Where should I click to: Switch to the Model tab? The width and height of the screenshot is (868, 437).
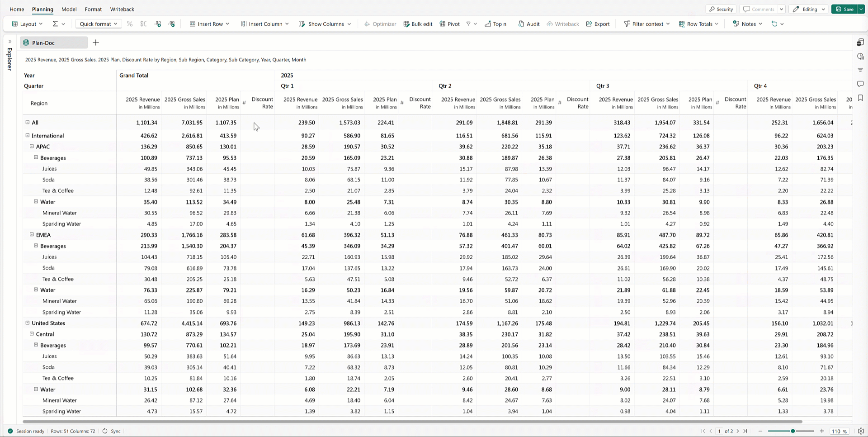(x=69, y=9)
